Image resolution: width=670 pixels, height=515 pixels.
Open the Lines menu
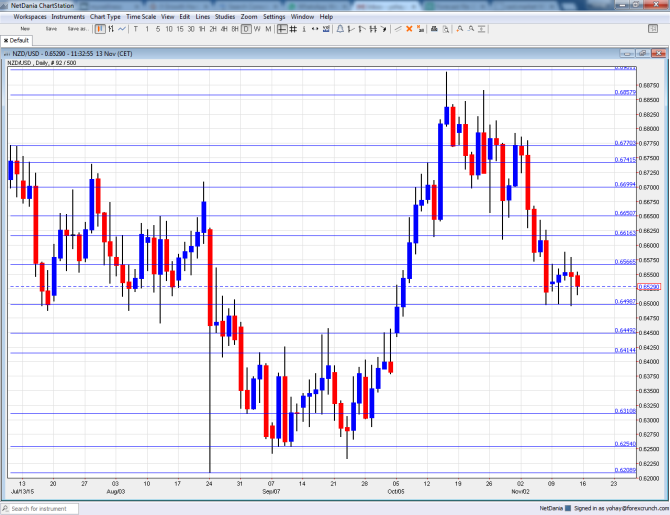pos(203,17)
